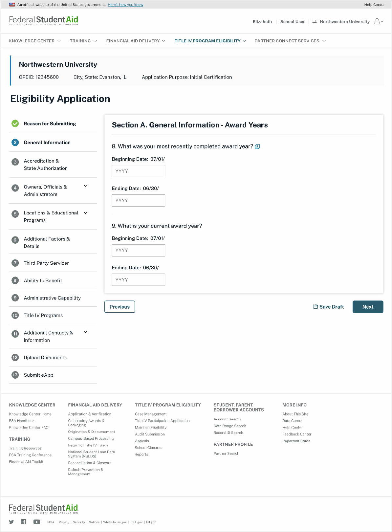Open Financial Aid Delivery menu
Screen dimensions: 392x532
(x=136, y=41)
